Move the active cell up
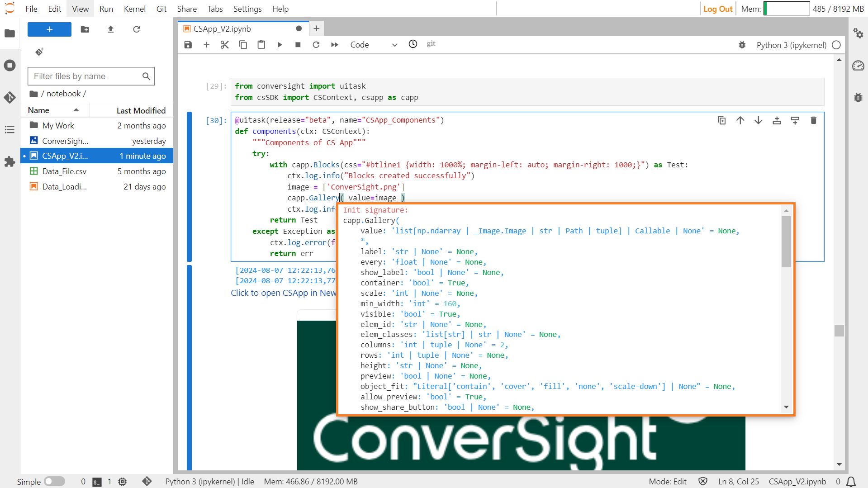 tap(740, 120)
